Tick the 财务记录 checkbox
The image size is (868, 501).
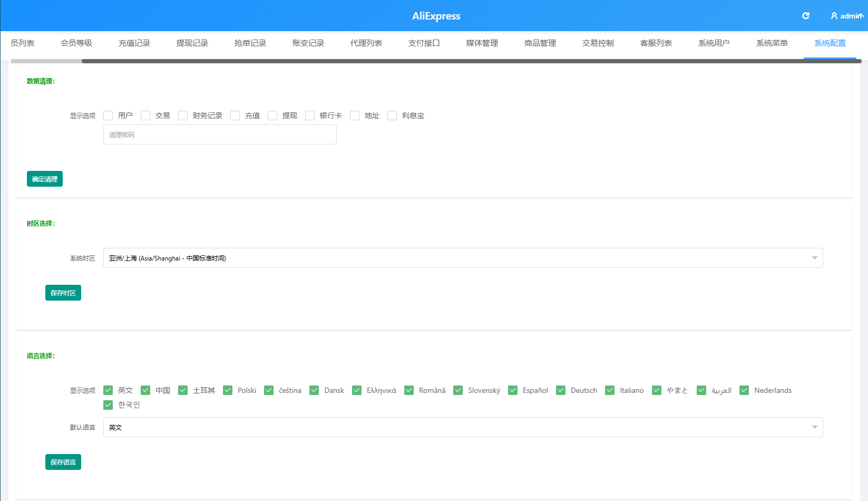coord(183,115)
